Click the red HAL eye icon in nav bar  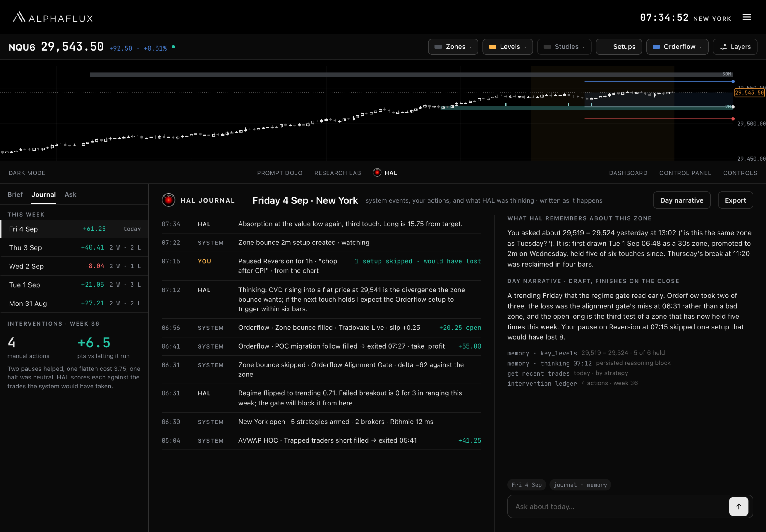[377, 172]
